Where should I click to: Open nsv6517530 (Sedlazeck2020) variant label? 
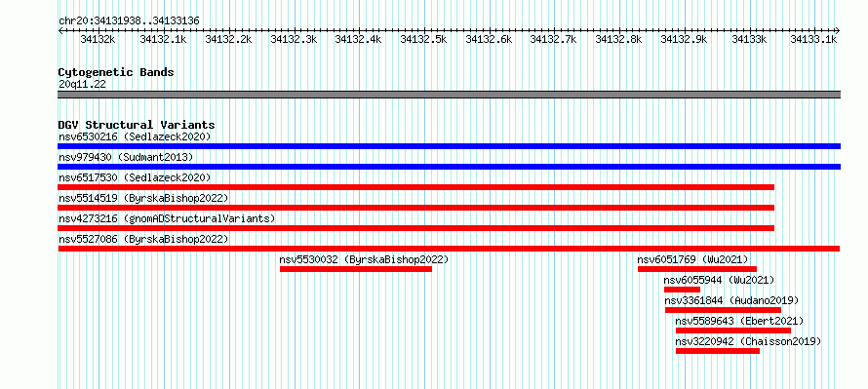click(135, 177)
